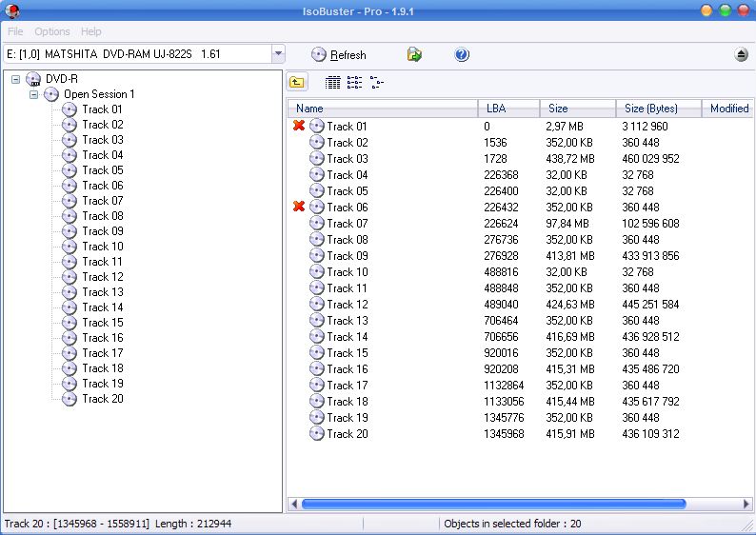Open the extract-from-disc toolbar icon
Screen dimensions: 756x535
pos(414,54)
